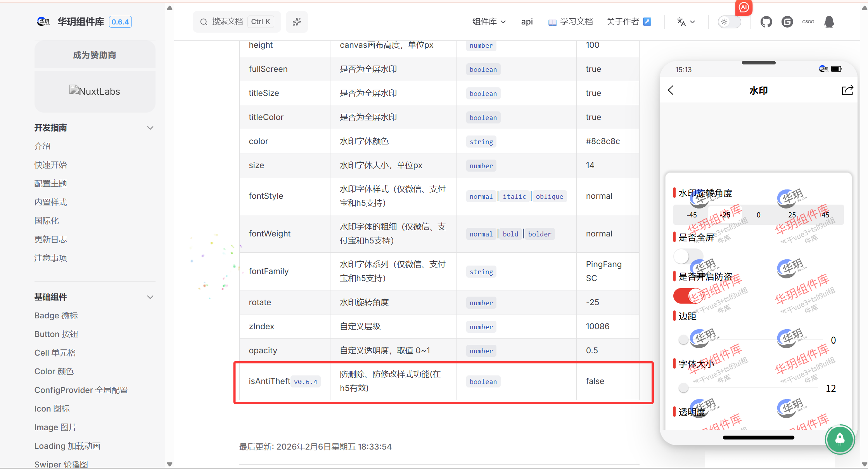
Task: Click the italic type tag for fontStyle
Action: 514,196
